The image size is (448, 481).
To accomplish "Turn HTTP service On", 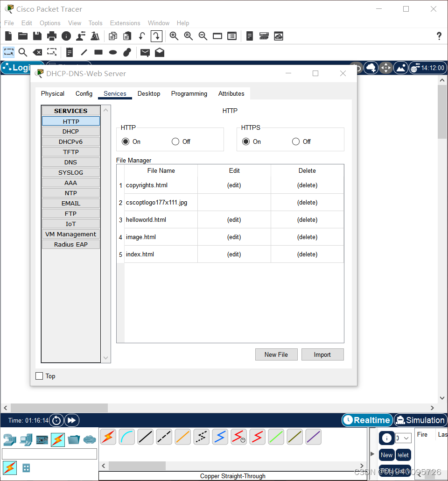I will coord(126,141).
